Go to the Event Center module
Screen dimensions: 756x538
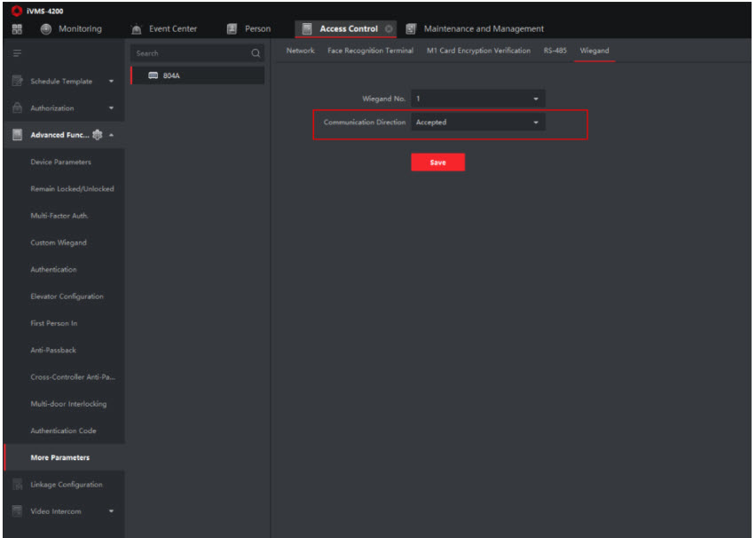point(165,29)
